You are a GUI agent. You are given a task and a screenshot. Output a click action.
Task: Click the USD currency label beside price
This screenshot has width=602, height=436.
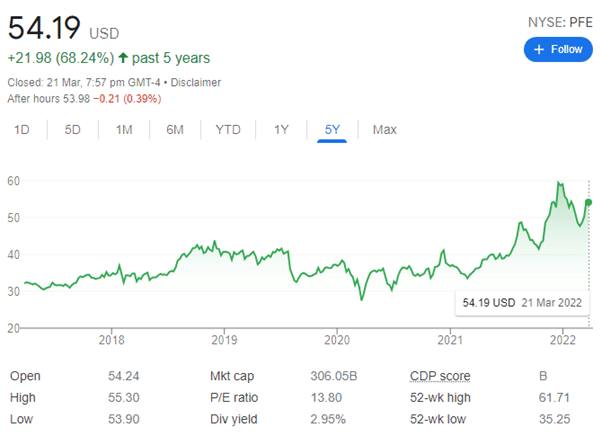click(x=104, y=33)
